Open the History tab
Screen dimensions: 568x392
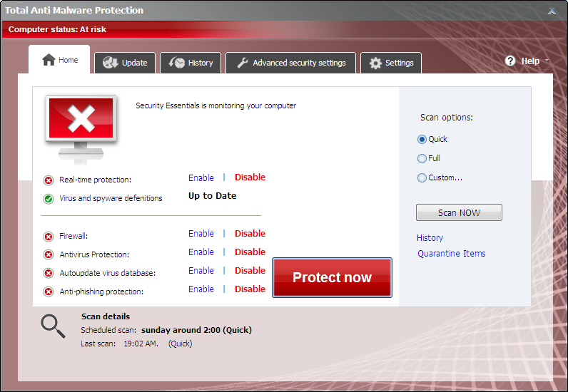point(191,63)
